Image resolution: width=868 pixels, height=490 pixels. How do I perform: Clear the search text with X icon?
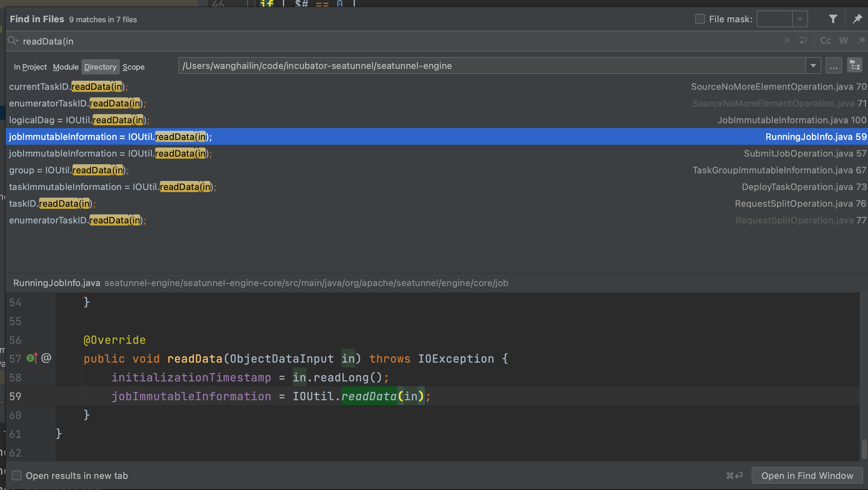[x=787, y=41]
